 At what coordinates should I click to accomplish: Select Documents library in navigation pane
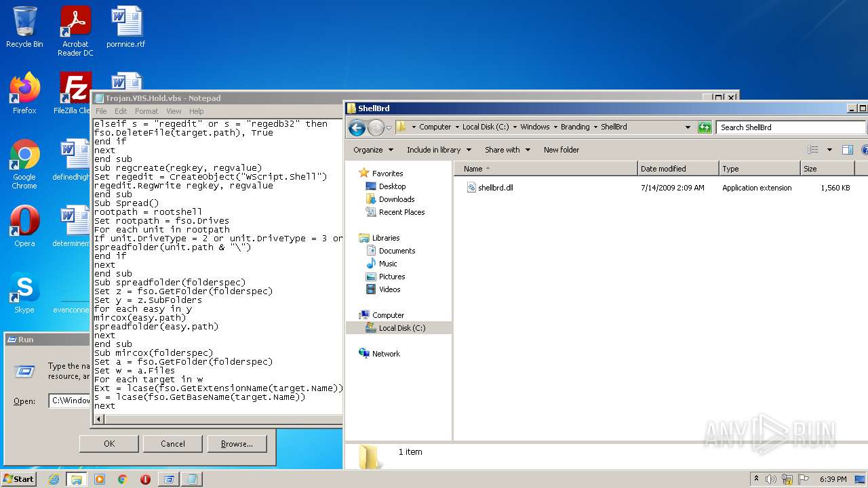pos(397,251)
